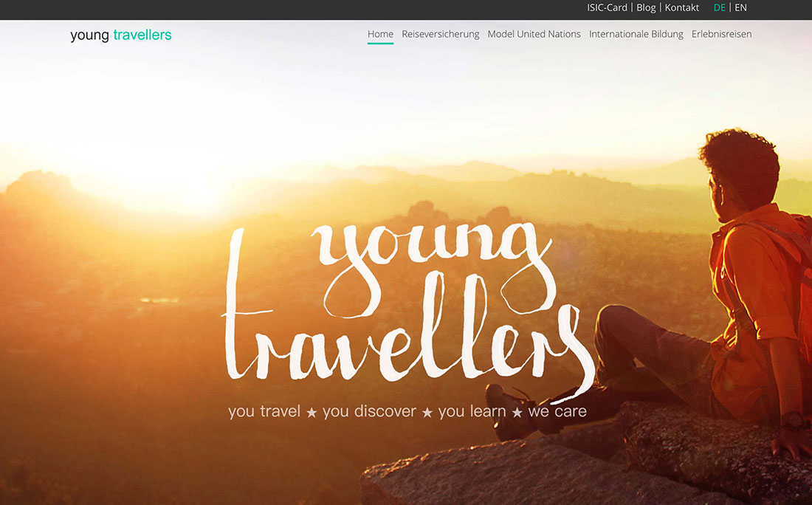Click the star between travel and discover
812x505 pixels.
312,412
